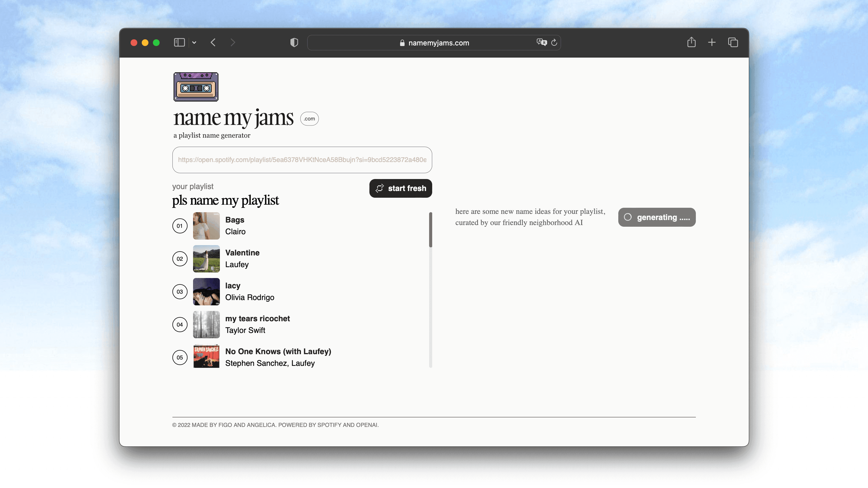Screen dimensions: 868x488
Task: Select track number 03 circle
Action: [180, 292]
